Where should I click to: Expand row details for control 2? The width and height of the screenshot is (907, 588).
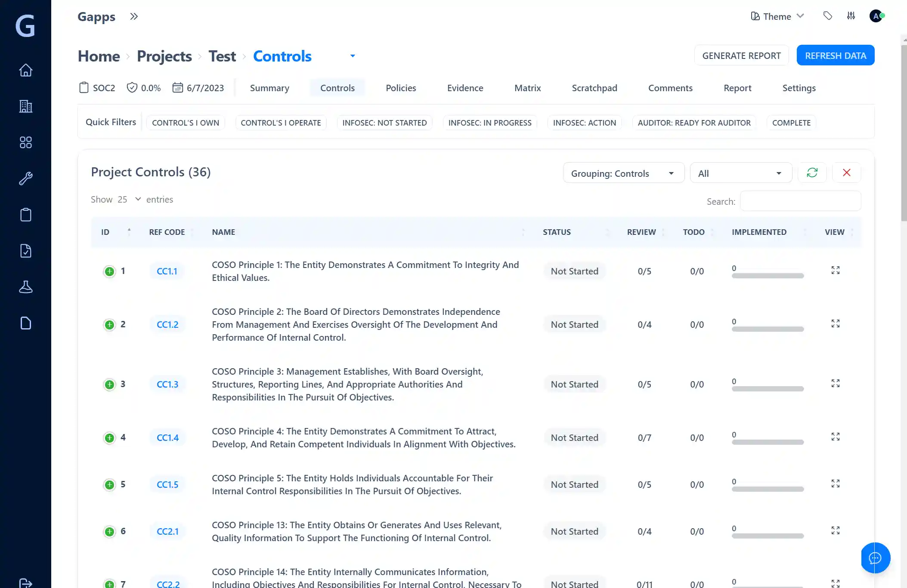[110, 325]
